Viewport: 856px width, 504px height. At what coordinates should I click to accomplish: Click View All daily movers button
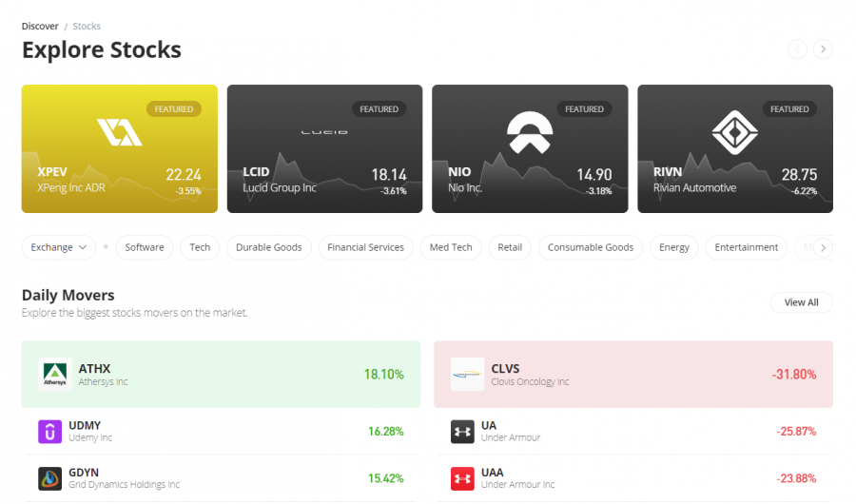point(802,302)
